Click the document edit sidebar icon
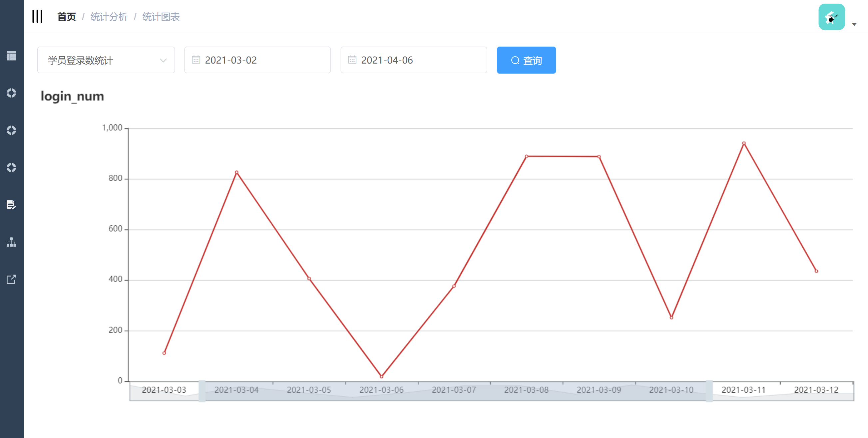 point(11,205)
